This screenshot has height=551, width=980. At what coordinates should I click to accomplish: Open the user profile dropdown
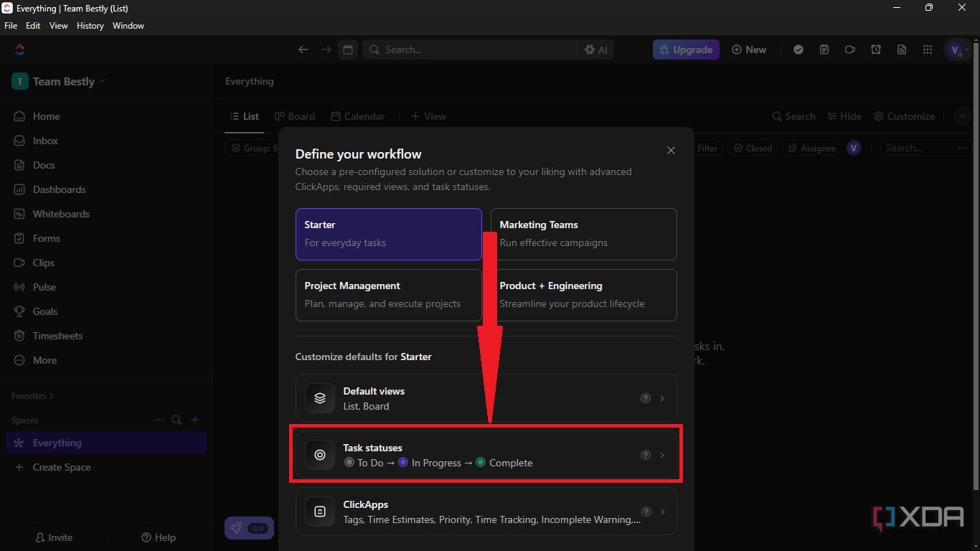pos(958,50)
